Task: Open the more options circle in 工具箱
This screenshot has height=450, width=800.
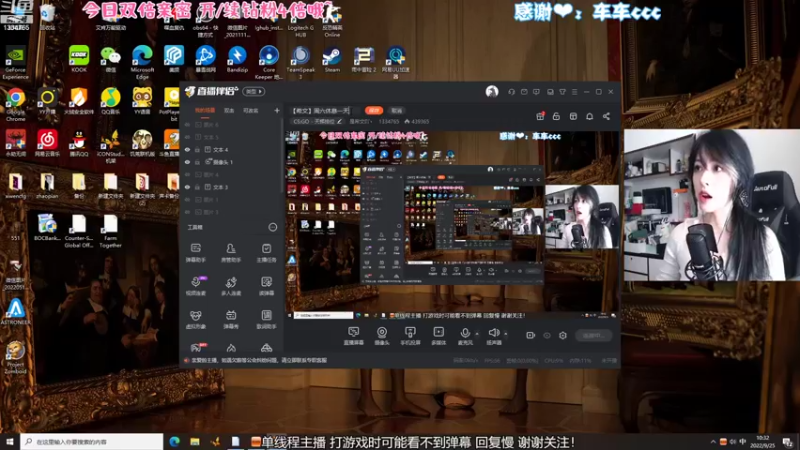Action: [273, 227]
